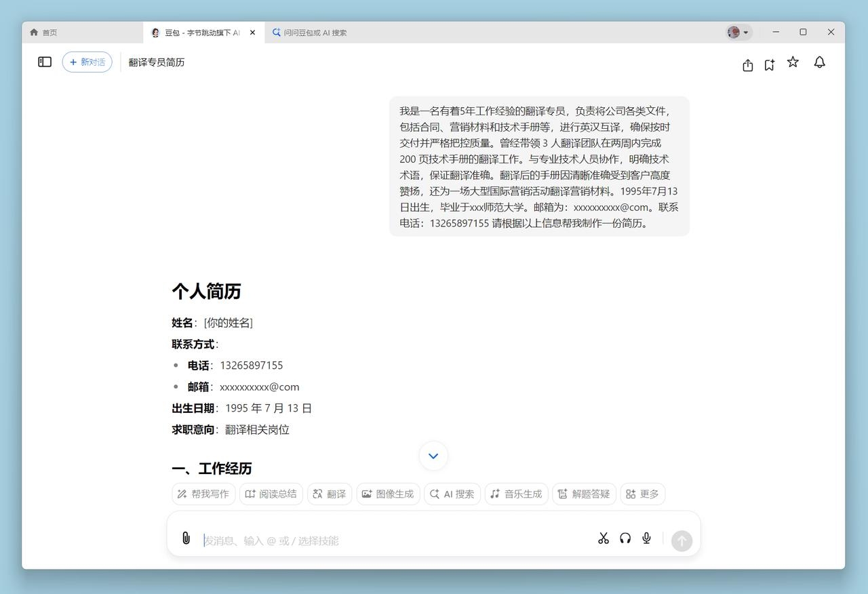Viewport: 868px width, 594px height.
Task: Activate microphone voice input
Action: pyautogui.click(x=647, y=538)
